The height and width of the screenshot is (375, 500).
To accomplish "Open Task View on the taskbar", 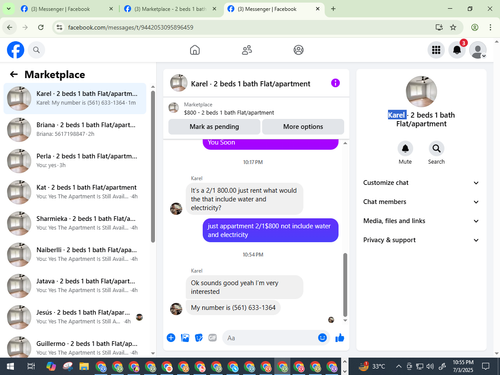I will pos(31,367).
